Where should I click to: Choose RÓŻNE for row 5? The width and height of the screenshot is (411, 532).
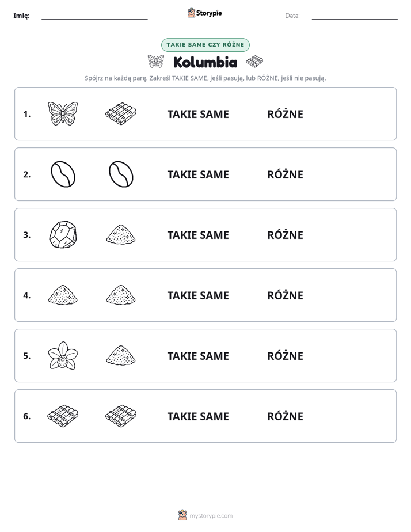285,356
